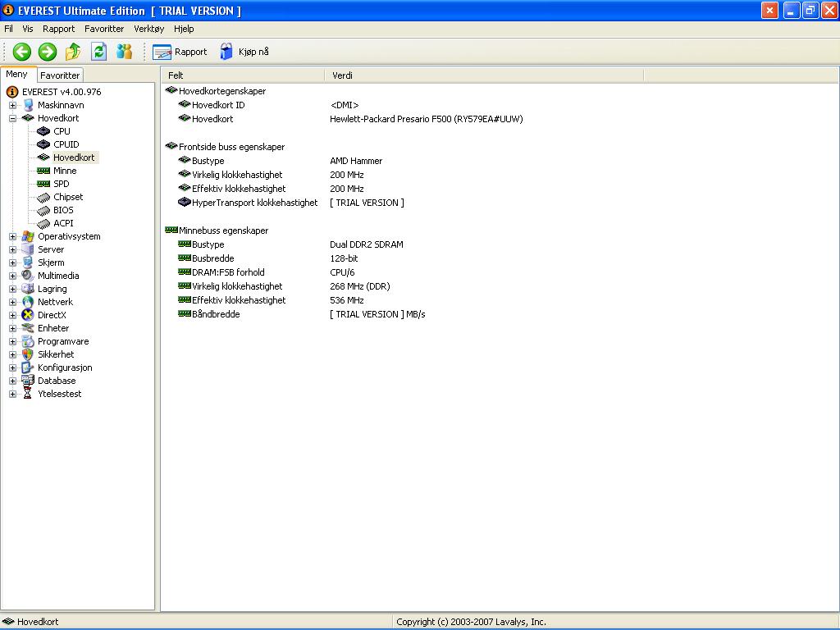Expand the Skjerm tree node
The image size is (840, 630).
(x=12, y=263)
